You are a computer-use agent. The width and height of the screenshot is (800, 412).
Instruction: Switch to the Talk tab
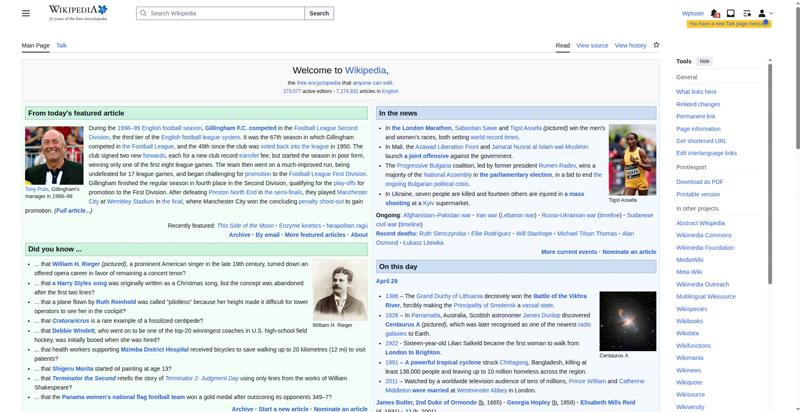tap(61, 45)
